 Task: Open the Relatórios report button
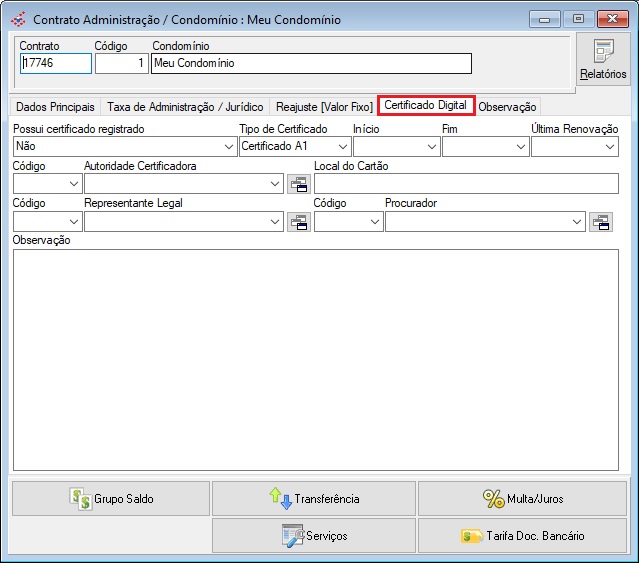(x=603, y=60)
